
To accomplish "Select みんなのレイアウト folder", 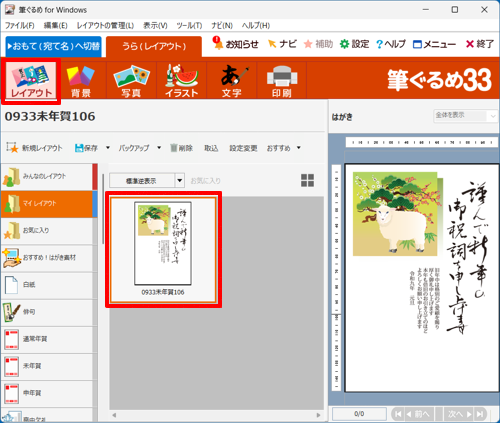I will pos(47,176).
